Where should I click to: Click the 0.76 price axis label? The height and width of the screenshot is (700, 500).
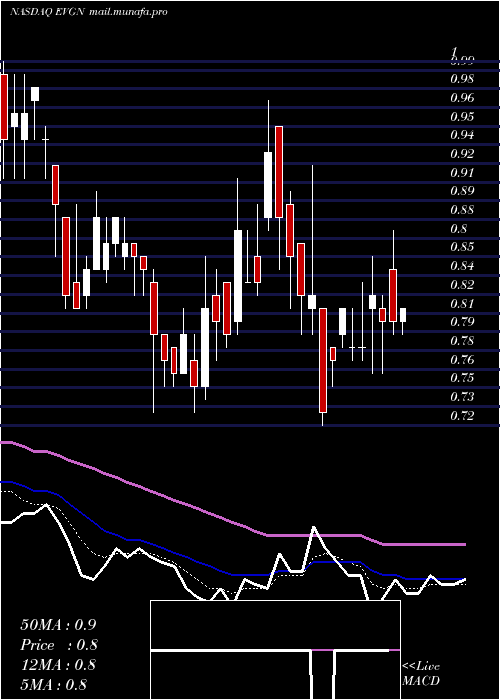(x=462, y=359)
